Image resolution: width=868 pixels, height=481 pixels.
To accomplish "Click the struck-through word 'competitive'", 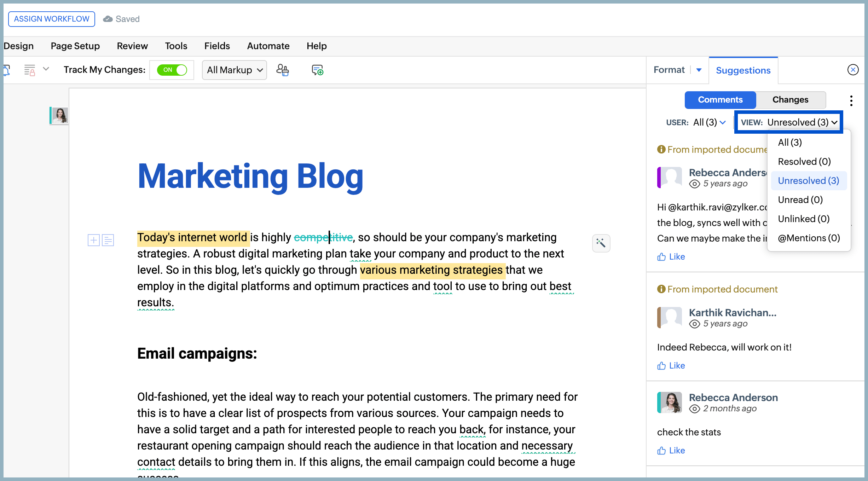I will point(323,237).
